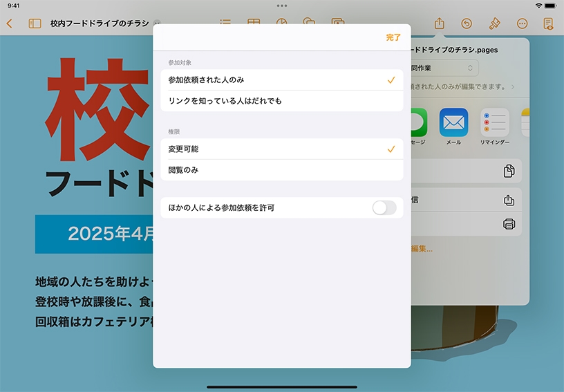Tap the Undo icon
564x392 pixels.
tap(467, 24)
